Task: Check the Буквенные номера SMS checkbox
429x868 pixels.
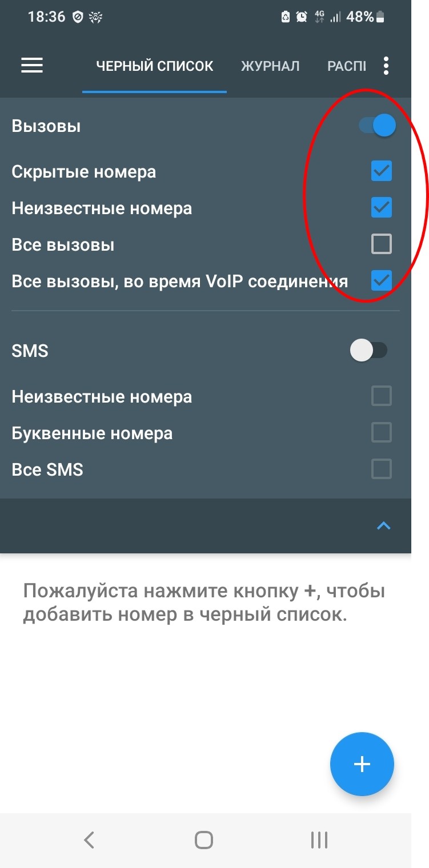Action: 382,433
